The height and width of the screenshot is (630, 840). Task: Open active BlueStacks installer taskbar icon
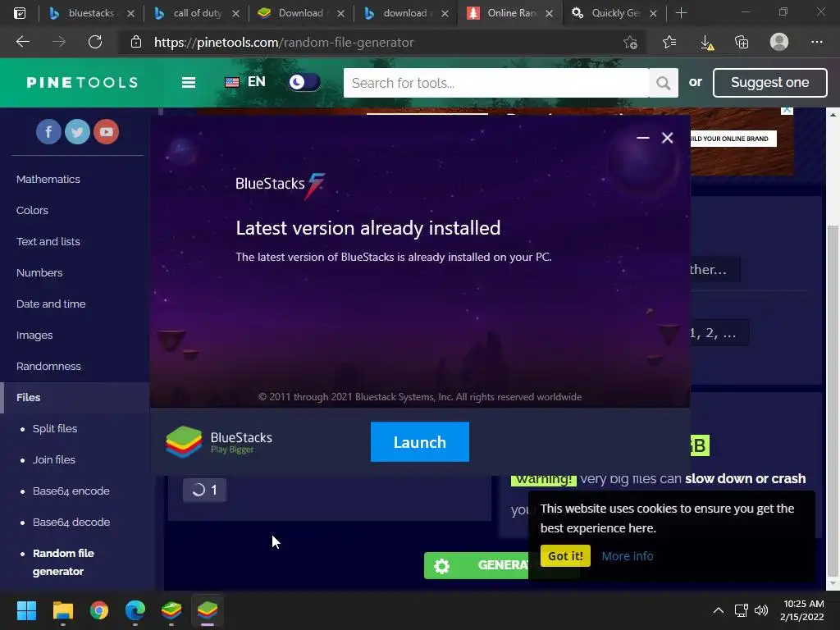pyautogui.click(x=208, y=610)
